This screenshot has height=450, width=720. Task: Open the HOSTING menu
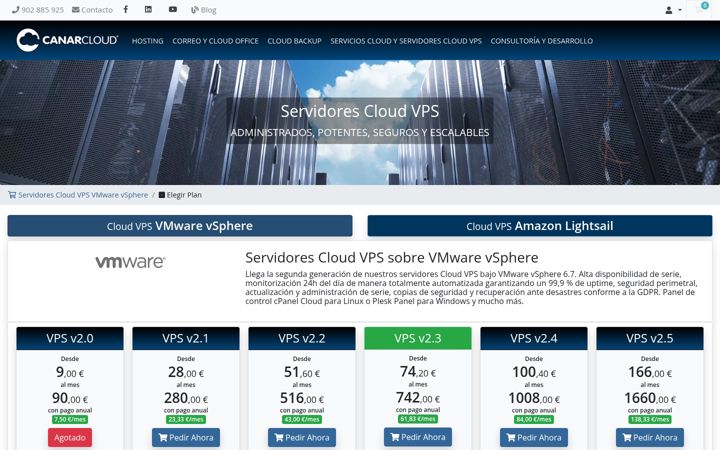click(147, 41)
